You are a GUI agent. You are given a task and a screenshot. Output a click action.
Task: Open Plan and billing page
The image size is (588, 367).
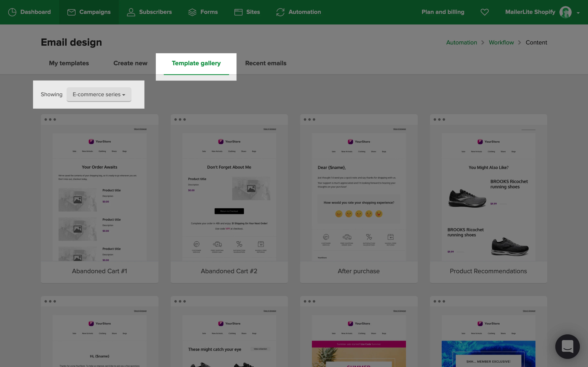coord(443,12)
